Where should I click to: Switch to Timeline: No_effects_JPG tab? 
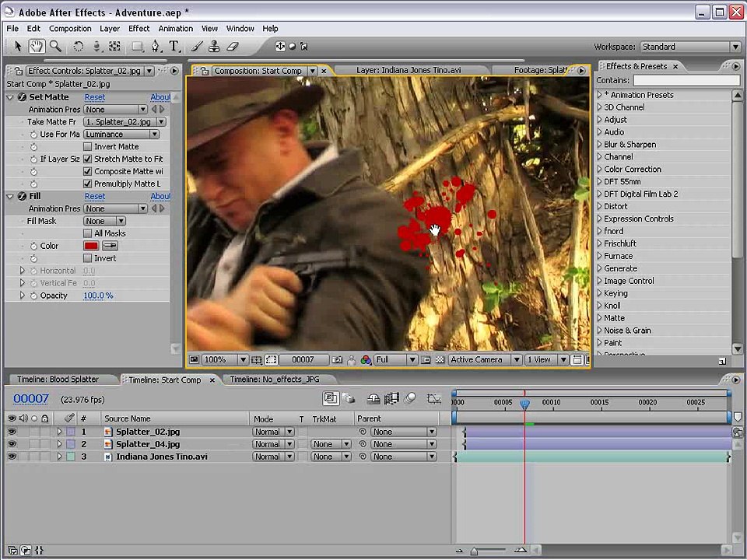[275, 380]
